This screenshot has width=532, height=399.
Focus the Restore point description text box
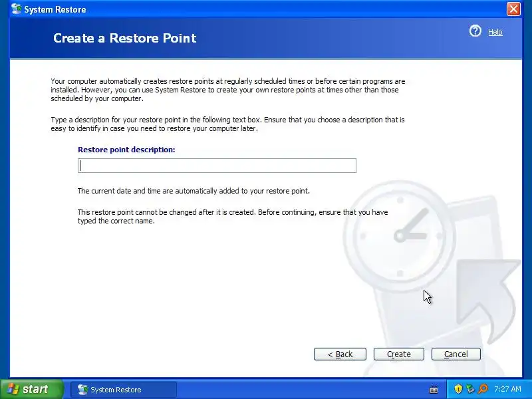(217, 166)
